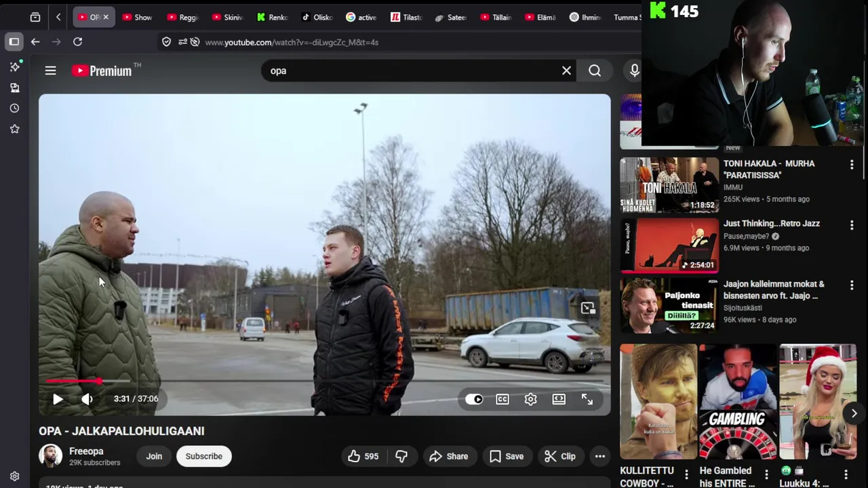Start voice search with the microphone
868x488 pixels.
(x=634, y=70)
